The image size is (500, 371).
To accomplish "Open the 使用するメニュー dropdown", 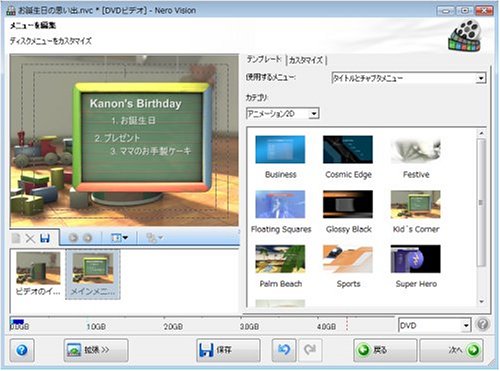I will pyautogui.click(x=409, y=78).
